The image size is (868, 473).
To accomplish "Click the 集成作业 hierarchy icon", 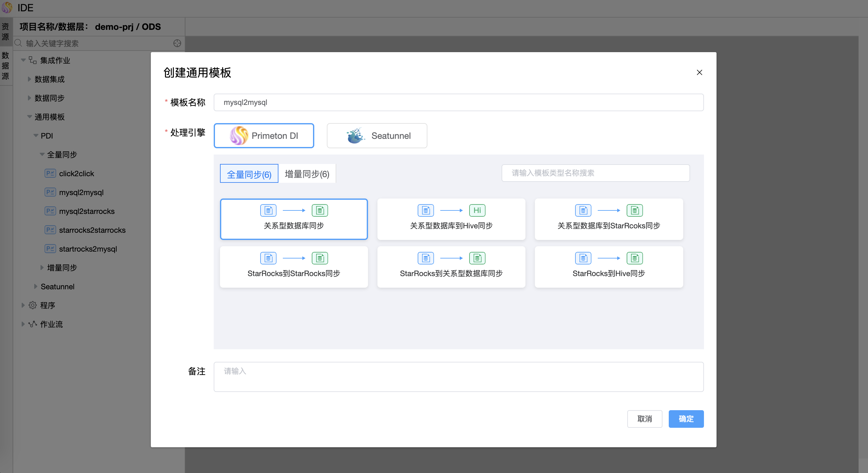I will tap(33, 60).
